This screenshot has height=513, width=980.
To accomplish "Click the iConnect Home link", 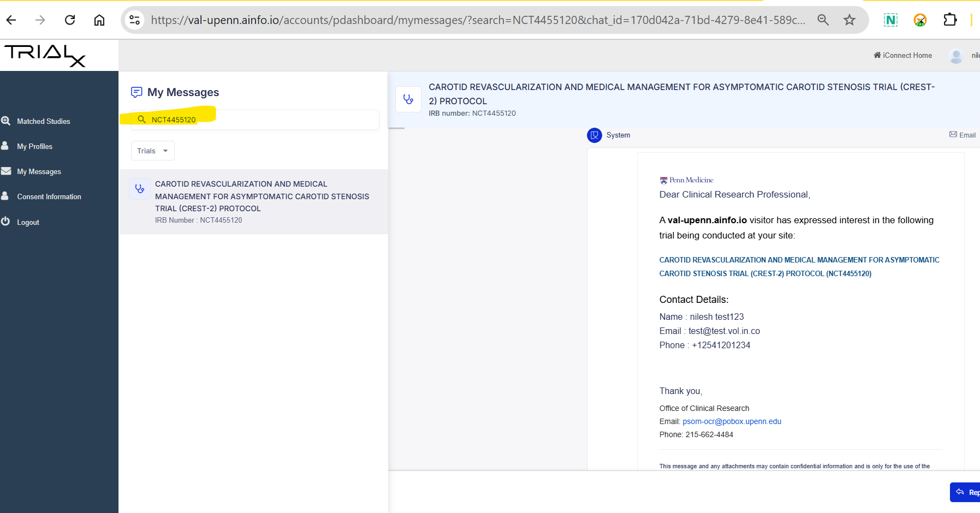I will 903,56.
